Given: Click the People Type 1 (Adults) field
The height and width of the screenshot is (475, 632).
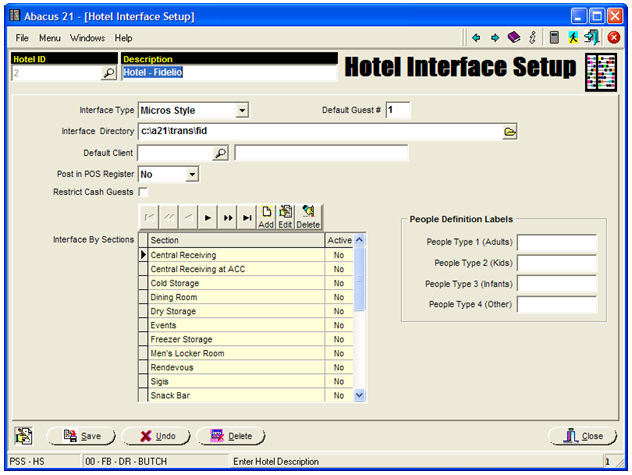Looking at the screenshot, I should point(556,243).
